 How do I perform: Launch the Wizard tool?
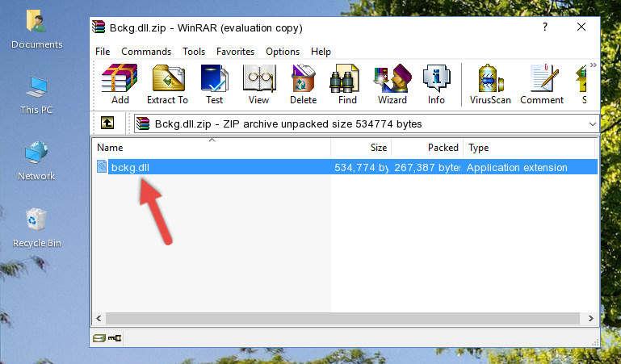point(392,84)
